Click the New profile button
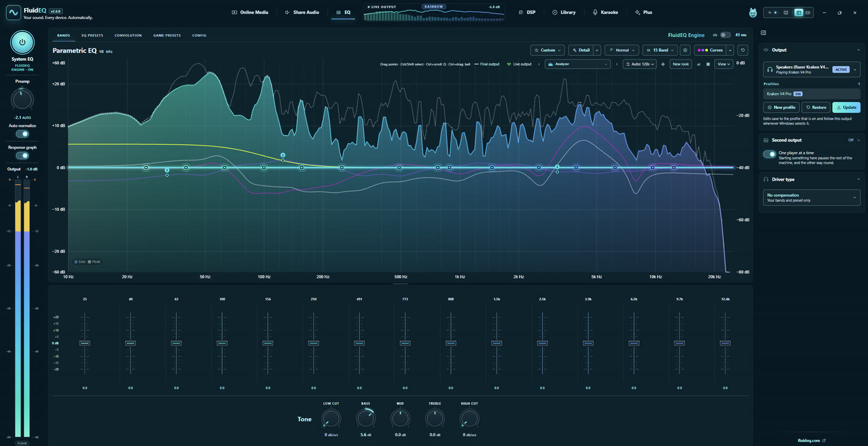This screenshot has height=446, width=868. [781, 107]
